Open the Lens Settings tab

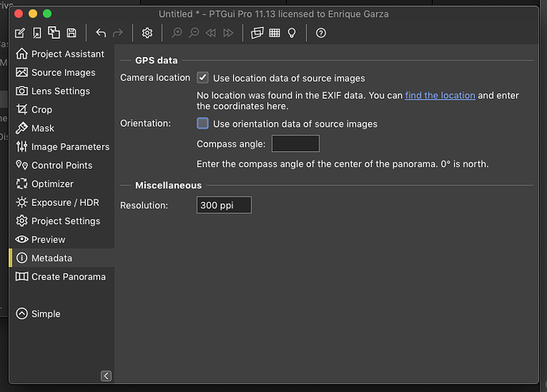tap(60, 91)
